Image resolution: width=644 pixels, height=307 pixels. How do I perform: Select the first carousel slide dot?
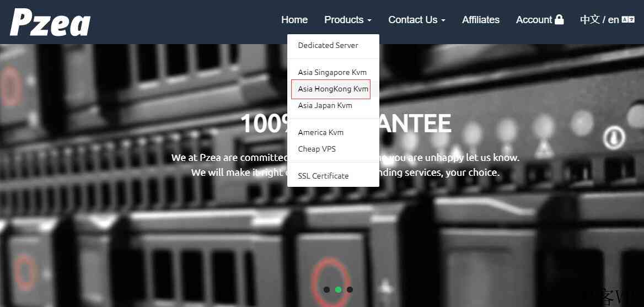327,290
